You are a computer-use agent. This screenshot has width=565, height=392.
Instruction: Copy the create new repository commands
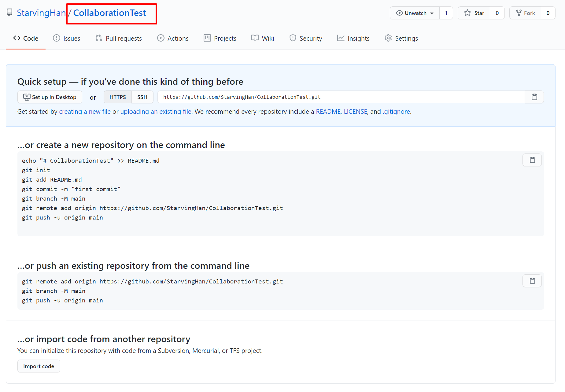(532, 160)
